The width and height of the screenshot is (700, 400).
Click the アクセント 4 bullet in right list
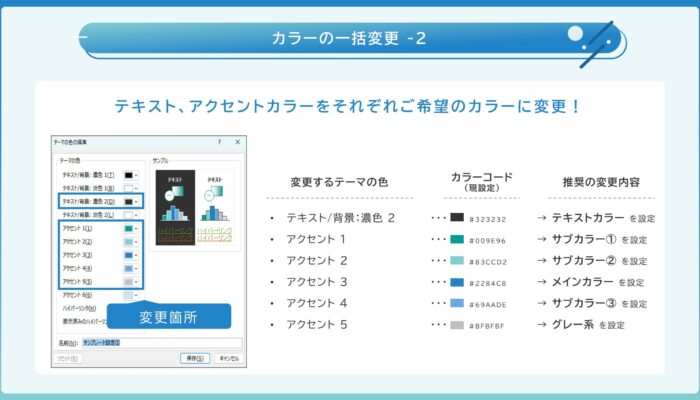coord(317,304)
